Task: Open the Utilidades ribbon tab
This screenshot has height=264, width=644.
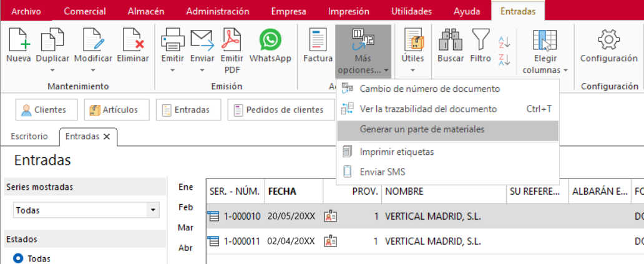Action: 411,11
